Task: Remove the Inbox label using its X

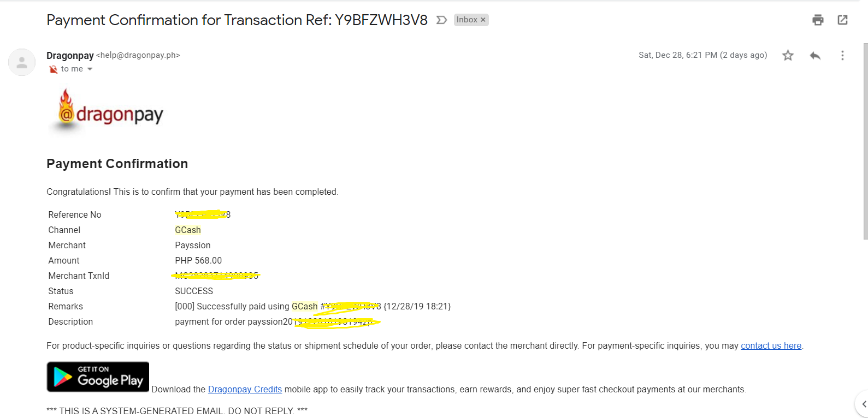Action: pos(483,20)
